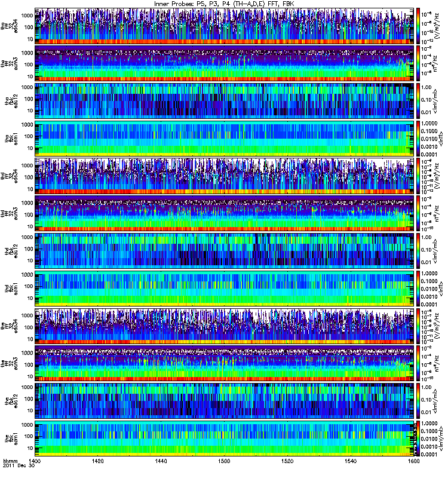The height and width of the screenshot is (478, 448).
Task: Select the tha fff 32 scm3 spectrogram panel
Action: coord(225,63)
